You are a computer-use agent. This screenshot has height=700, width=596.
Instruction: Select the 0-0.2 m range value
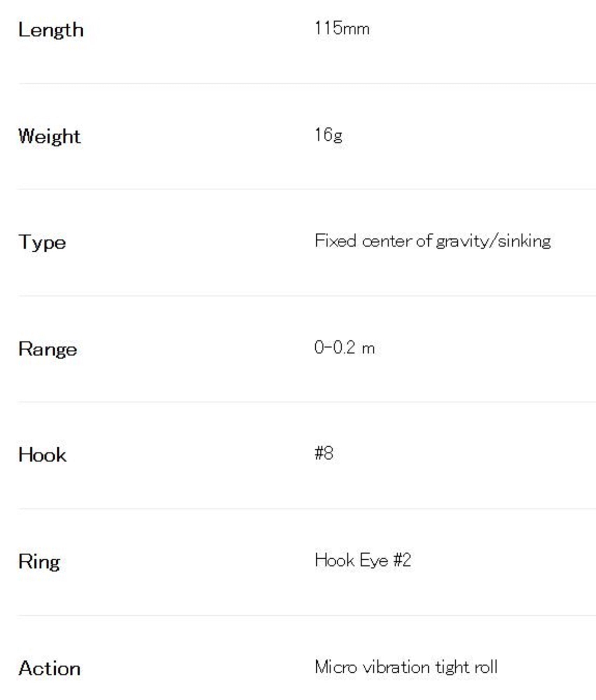click(344, 348)
